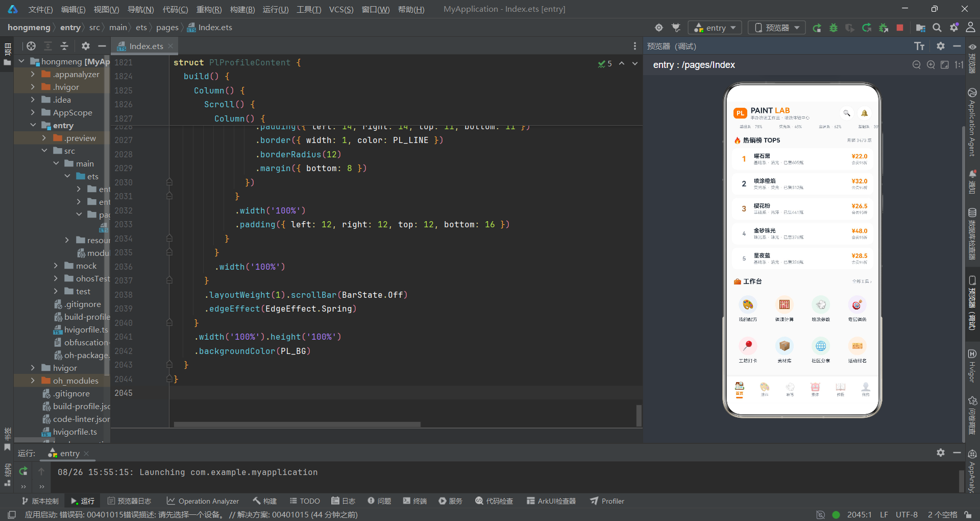Open the Operation Analyzer tab
This screenshot has height=521, width=980.
(203, 501)
